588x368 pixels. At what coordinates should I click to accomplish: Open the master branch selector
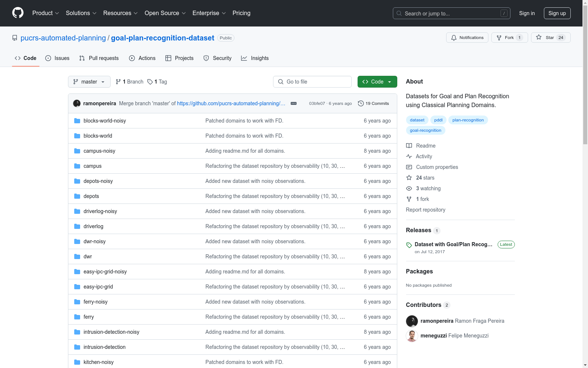pos(89,82)
